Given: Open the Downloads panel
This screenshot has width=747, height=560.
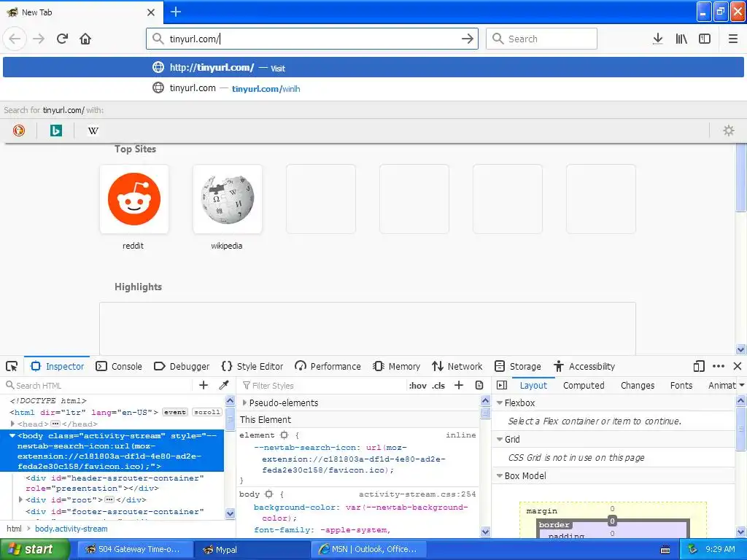Looking at the screenshot, I should tap(657, 39).
